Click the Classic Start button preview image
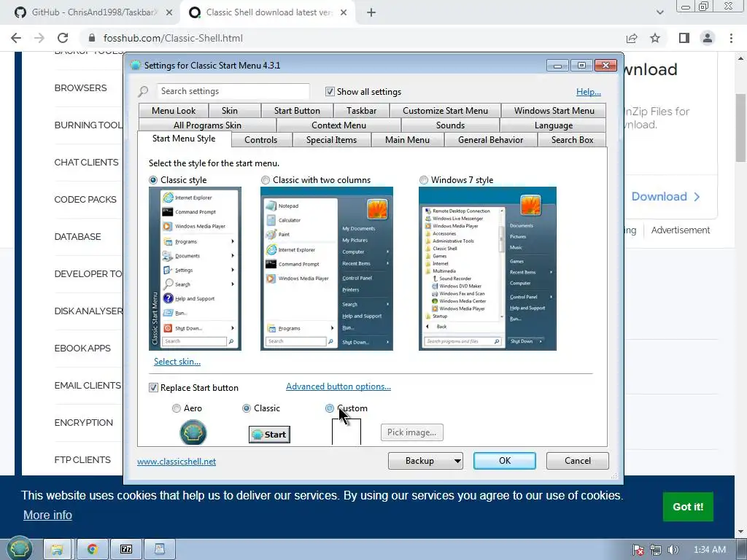Viewport: 747px width, 560px height. (269, 435)
